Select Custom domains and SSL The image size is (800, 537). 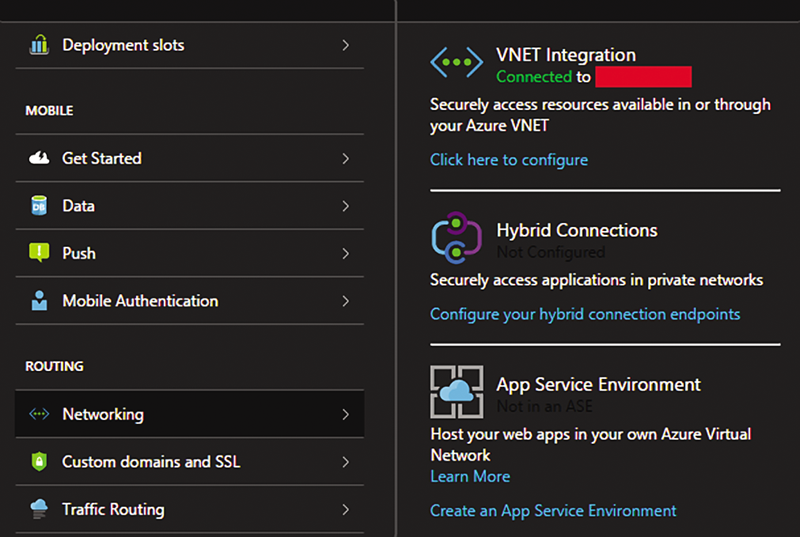coord(151,462)
